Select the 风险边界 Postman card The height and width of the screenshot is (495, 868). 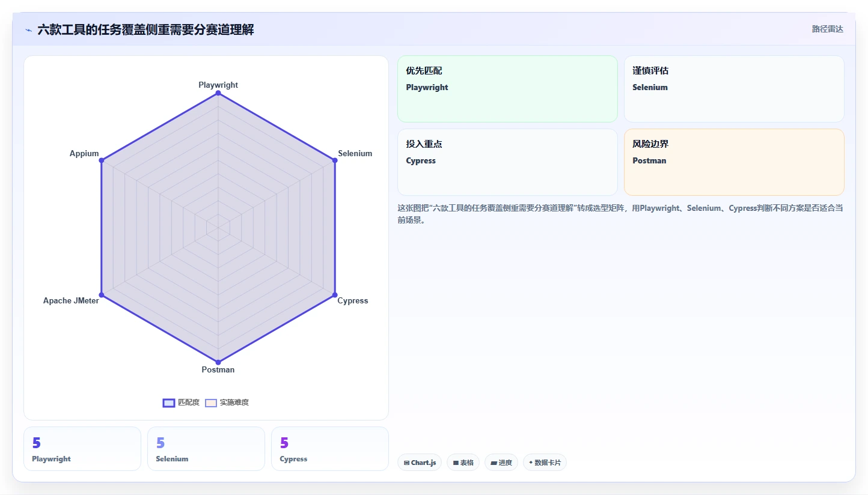734,162
